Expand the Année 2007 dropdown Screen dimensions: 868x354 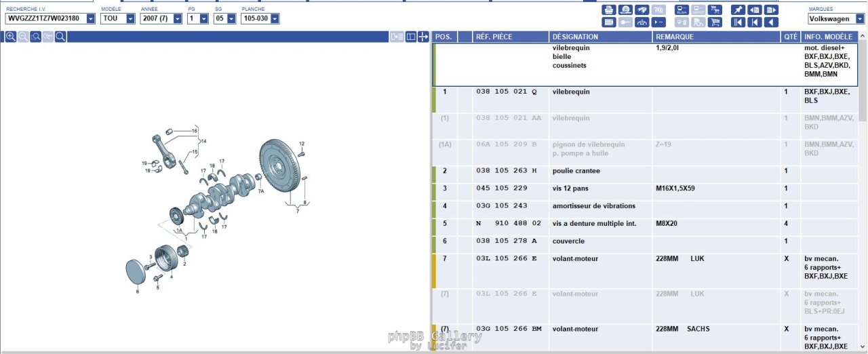pos(178,19)
